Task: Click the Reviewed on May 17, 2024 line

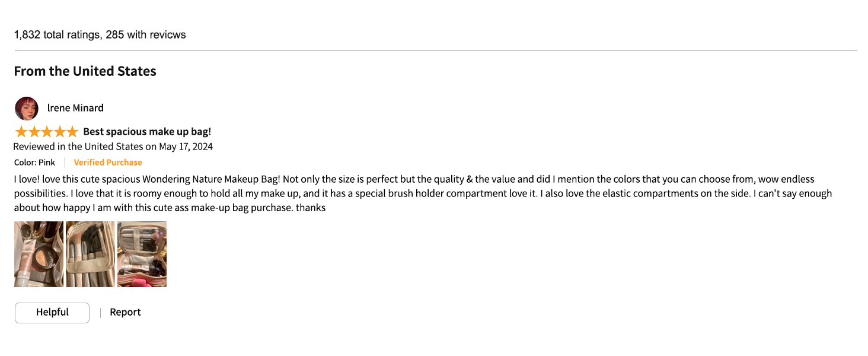Action: click(x=113, y=147)
